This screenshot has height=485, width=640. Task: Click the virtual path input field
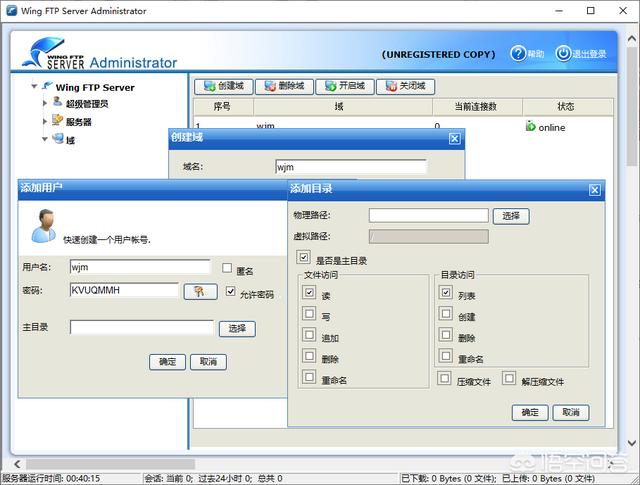[x=429, y=237]
